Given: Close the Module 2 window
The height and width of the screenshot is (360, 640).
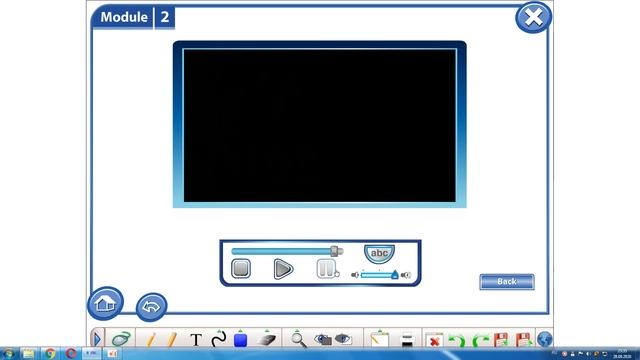Looking at the screenshot, I should 533,17.
